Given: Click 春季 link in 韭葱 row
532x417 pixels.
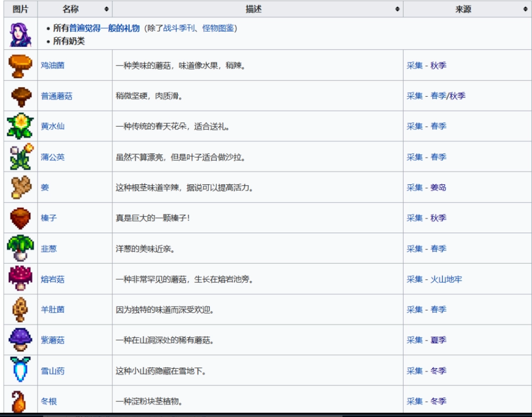Looking at the screenshot, I should (x=438, y=248).
